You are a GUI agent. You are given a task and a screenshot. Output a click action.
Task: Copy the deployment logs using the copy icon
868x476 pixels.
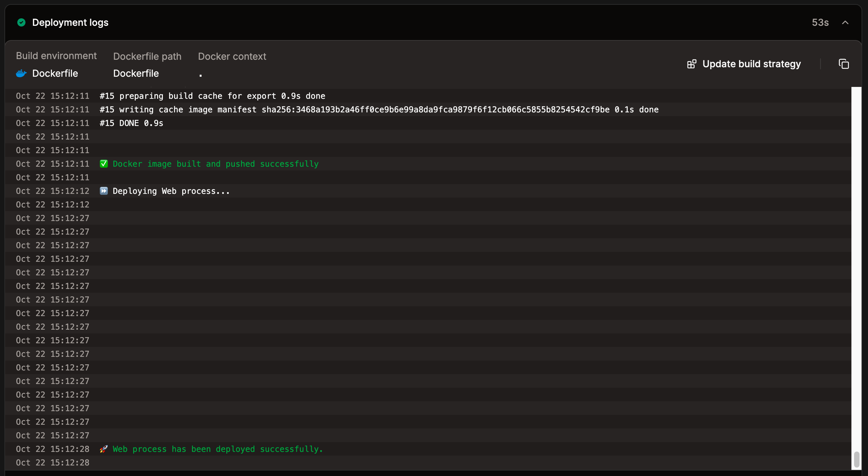[x=844, y=64]
